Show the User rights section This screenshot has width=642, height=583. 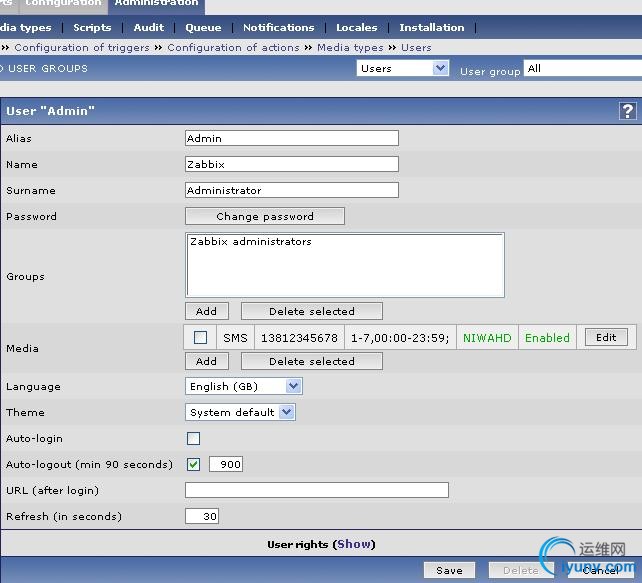[x=354, y=544]
